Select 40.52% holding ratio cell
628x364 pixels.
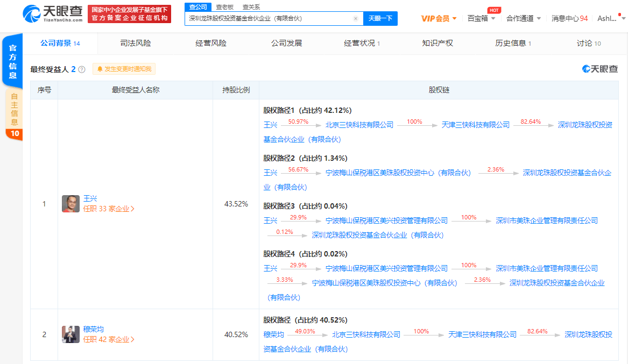click(x=236, y=334)
